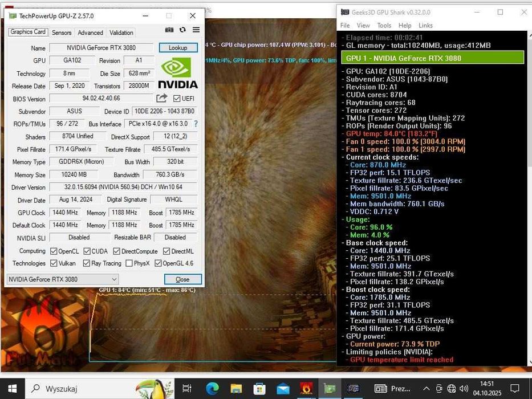The image size is (532, 399).
Task: Switch to the Validation tab
Action: click(x=121, y=32)
